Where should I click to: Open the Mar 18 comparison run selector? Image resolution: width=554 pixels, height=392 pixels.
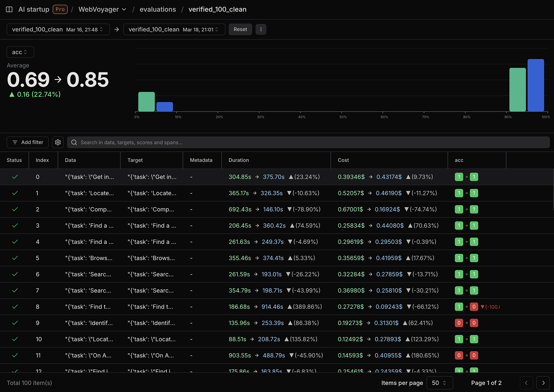pyautogui.click(x=174, y=30)
